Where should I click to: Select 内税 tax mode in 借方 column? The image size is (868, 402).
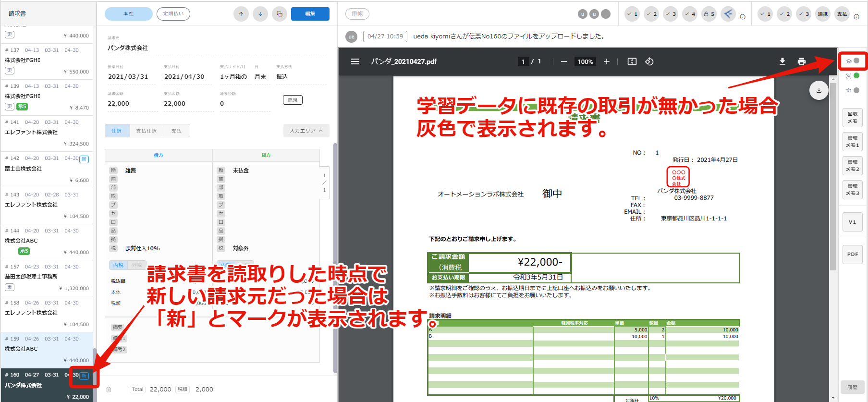point(118,265)
